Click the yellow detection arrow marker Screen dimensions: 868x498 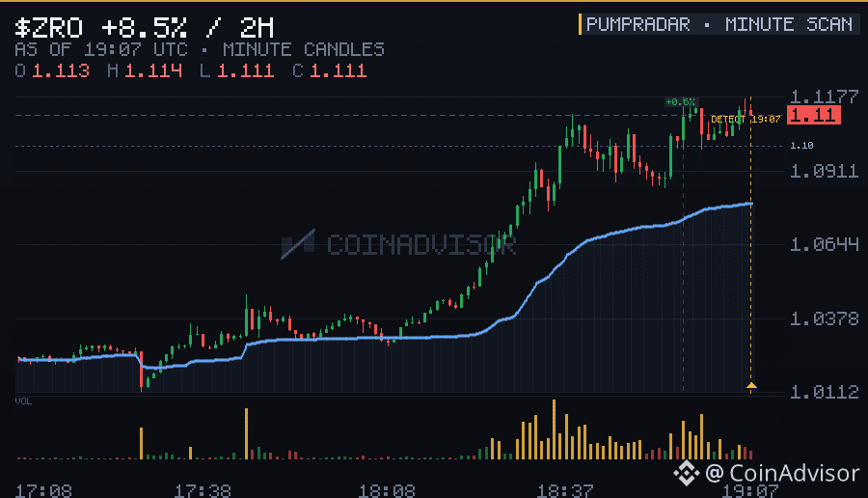tap(751, 385)
